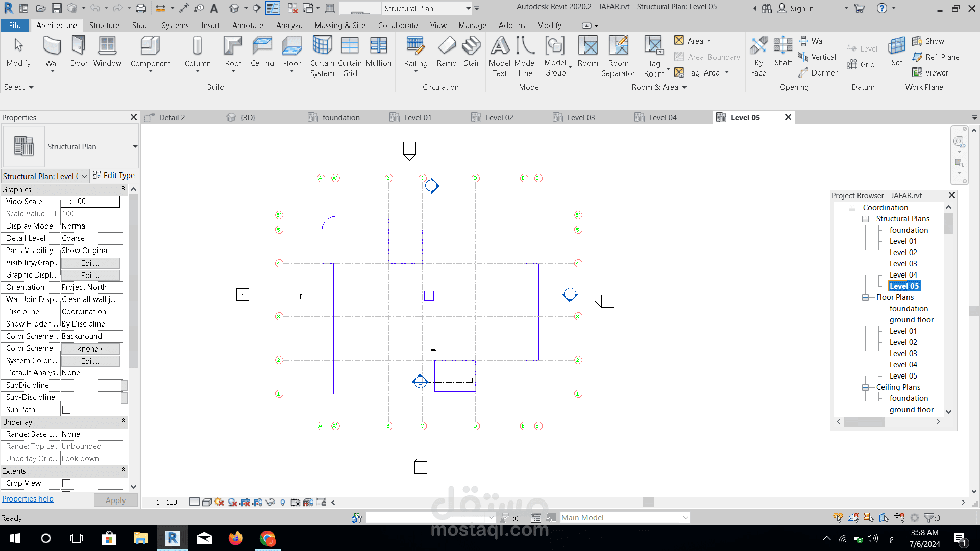Click the View Scale 1 : 100 field
The image size is (980, 551).
point(90,202)
